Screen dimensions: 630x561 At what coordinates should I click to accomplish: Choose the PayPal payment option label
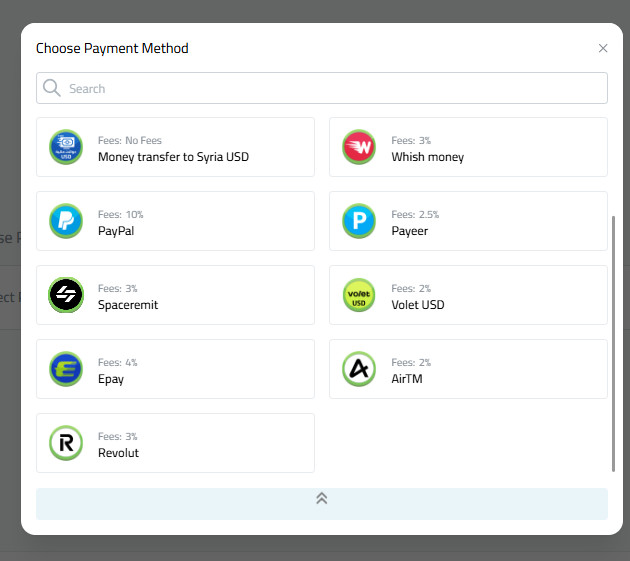click(116, 231)
